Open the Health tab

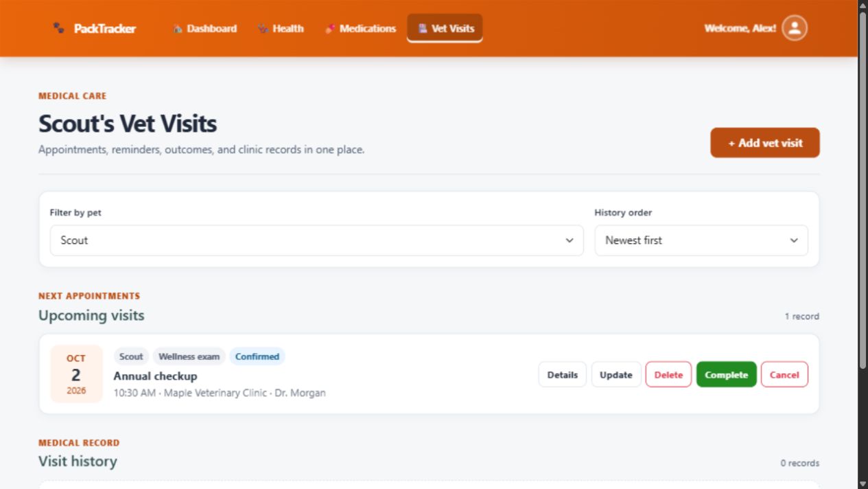pos(281,28)
